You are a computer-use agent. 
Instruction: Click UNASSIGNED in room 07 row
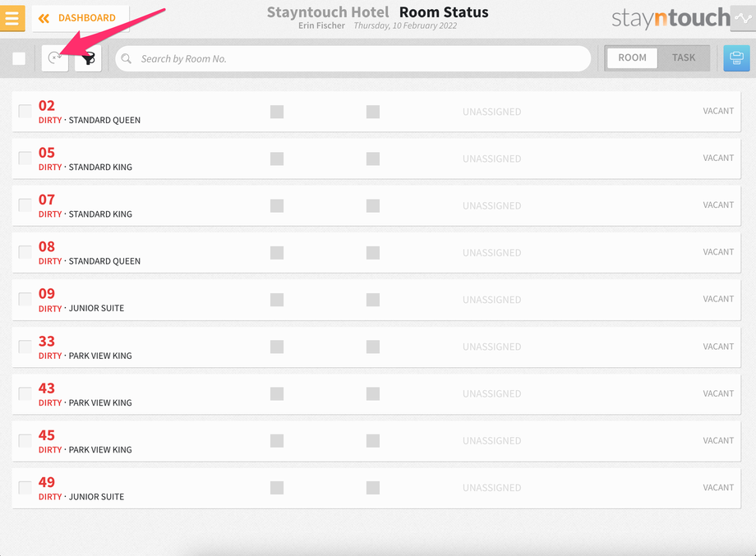click(491, 206)
